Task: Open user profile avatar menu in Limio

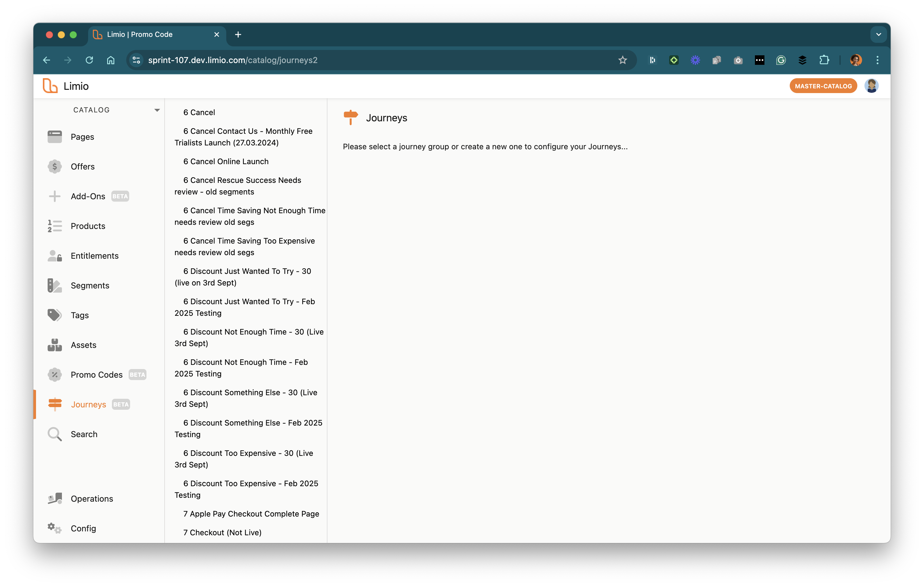Action: [871, 86]
